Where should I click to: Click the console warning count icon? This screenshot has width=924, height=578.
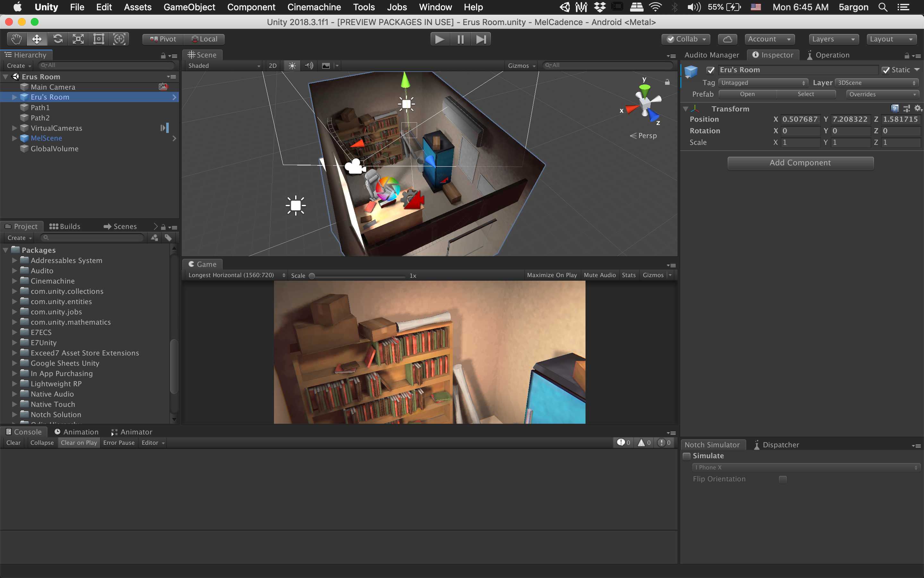(644, 443)
